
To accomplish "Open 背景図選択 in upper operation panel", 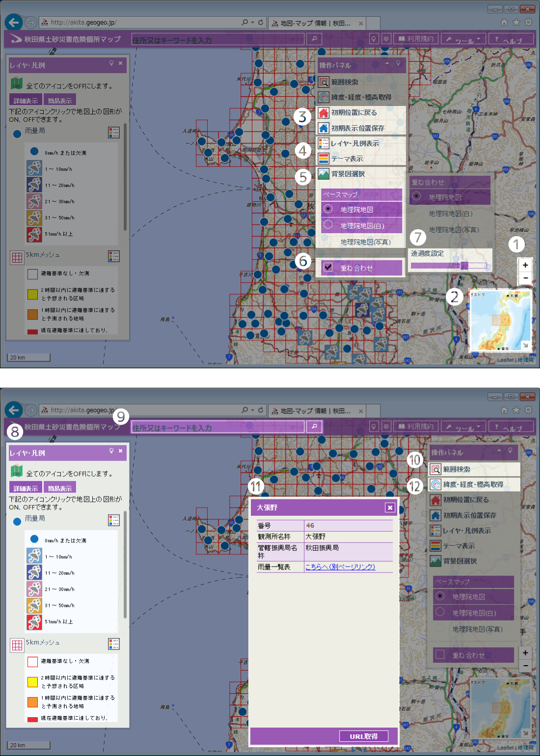I will coord(361,174).
